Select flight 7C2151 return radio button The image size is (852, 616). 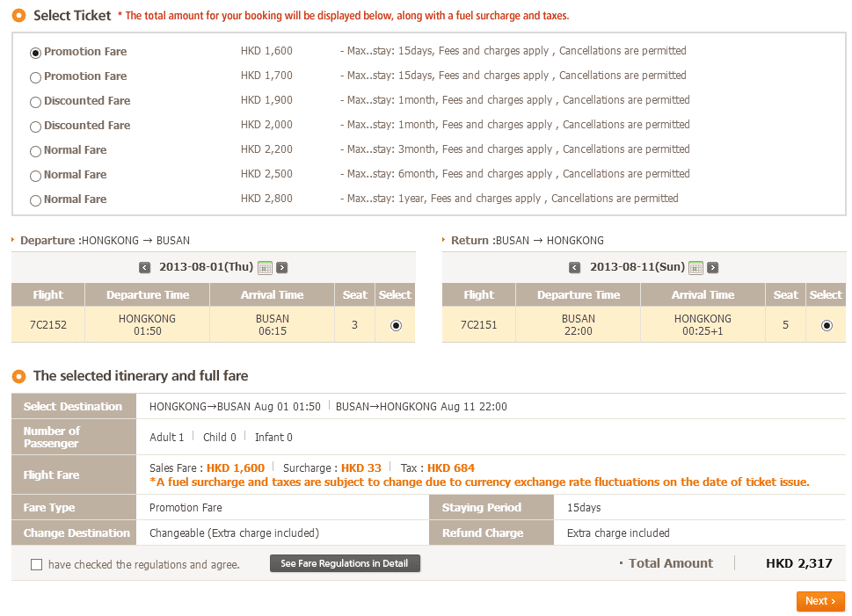pyautogui.click(x=827, y=325)
